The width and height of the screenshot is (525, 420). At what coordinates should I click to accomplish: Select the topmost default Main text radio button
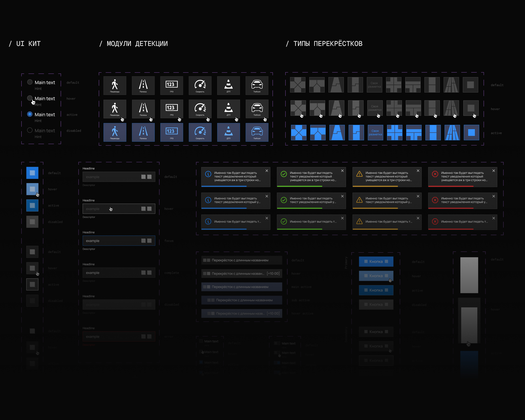point(30,82)
